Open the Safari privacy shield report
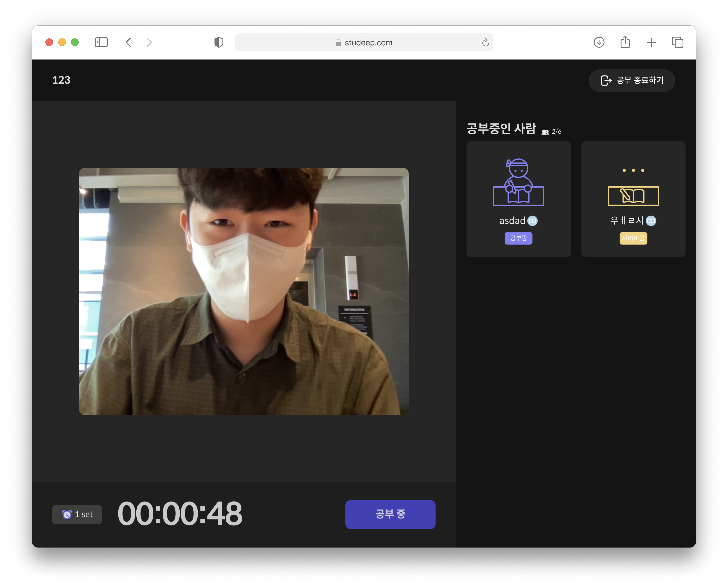The height and width of the screenshot is (586, 728). click(219, 42)
